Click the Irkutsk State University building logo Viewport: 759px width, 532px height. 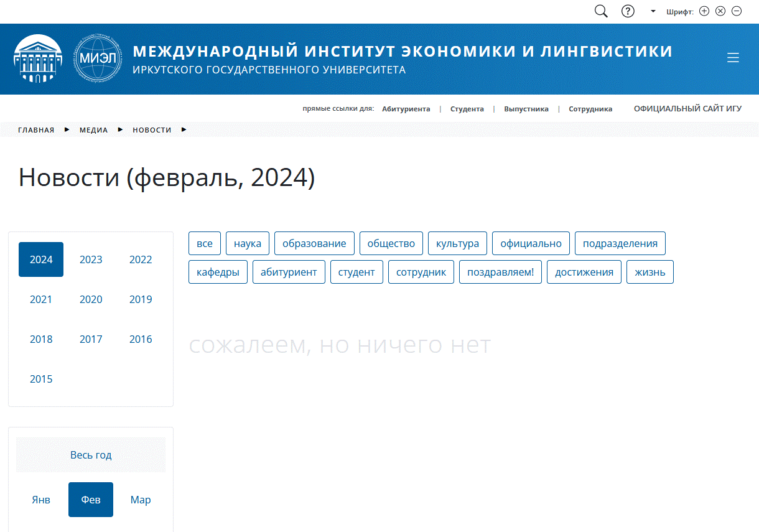point(38,59)
